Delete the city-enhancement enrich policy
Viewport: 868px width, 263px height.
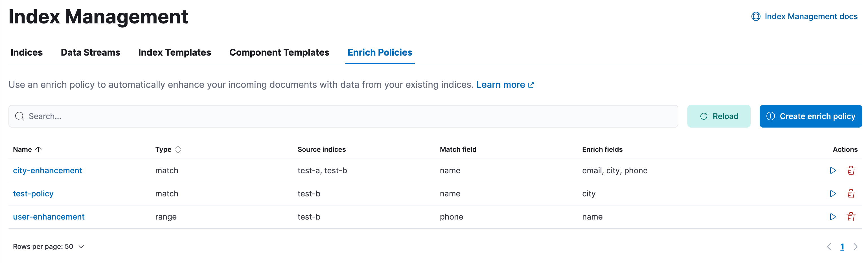click(x=851, y=170)
